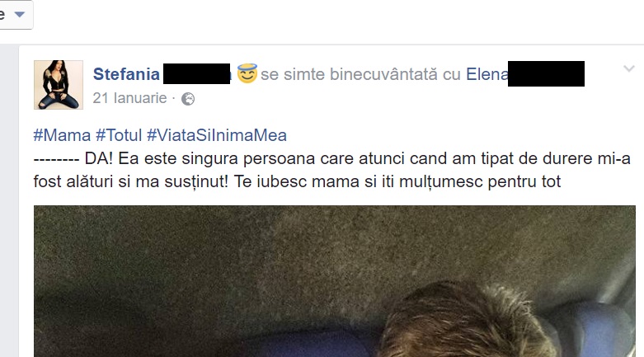Expand the post options chevron
The image size is (644, 357).
pos(629,68)
